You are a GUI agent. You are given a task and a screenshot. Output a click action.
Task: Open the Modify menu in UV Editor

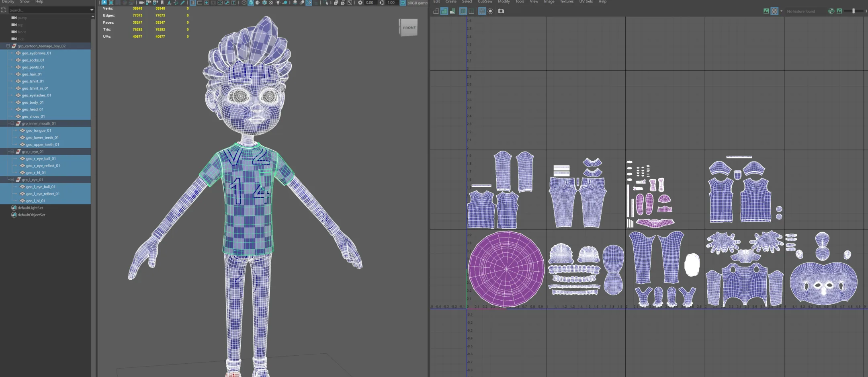[504, 2]
